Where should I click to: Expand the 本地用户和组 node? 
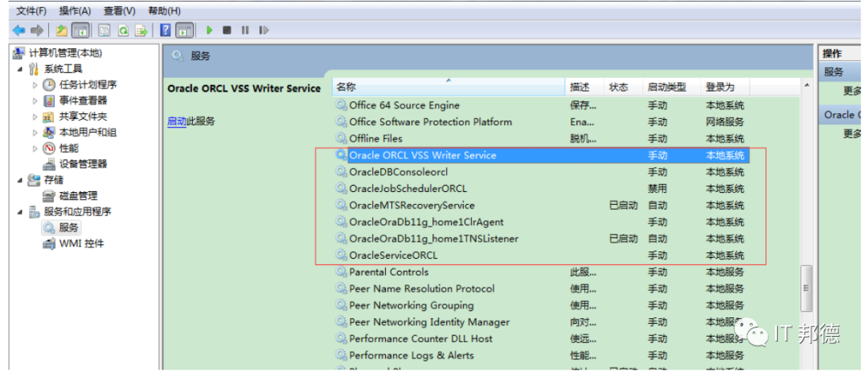tap(35, 133)
